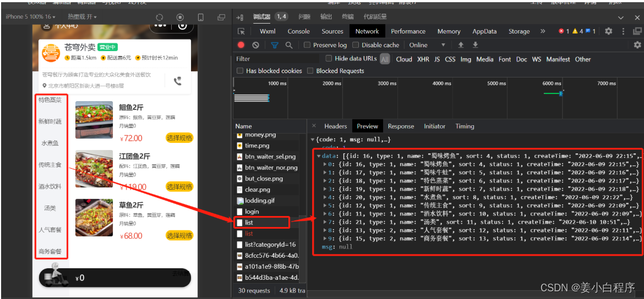Expand item 4 with name 水煮鱼

(325, 197)
